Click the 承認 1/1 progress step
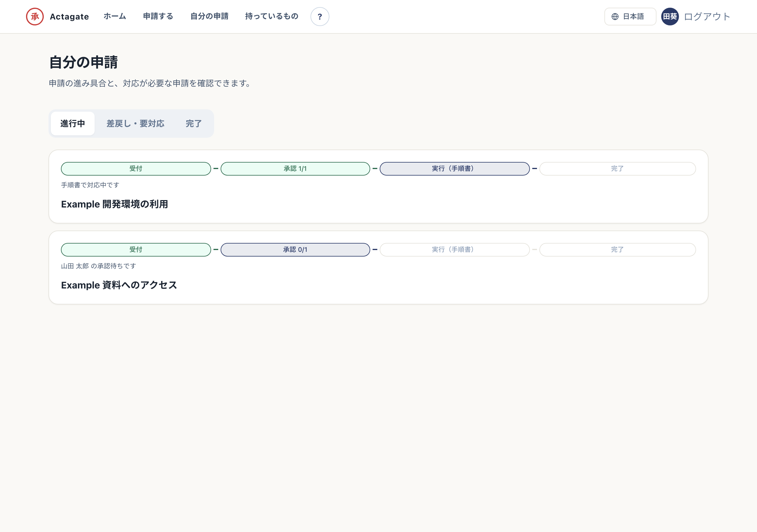Image resolution: width=757 pixels, height=532 pixels. click(x=295, y=169)
